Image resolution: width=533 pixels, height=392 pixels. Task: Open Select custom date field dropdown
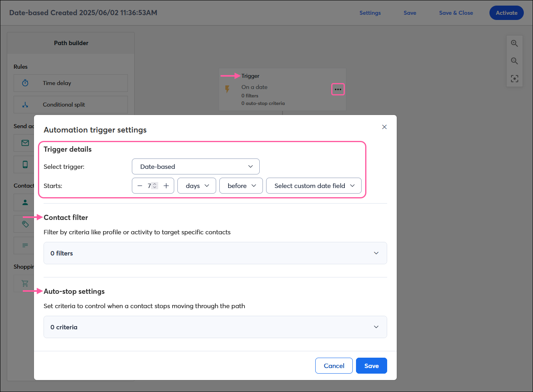pos(314,186)
